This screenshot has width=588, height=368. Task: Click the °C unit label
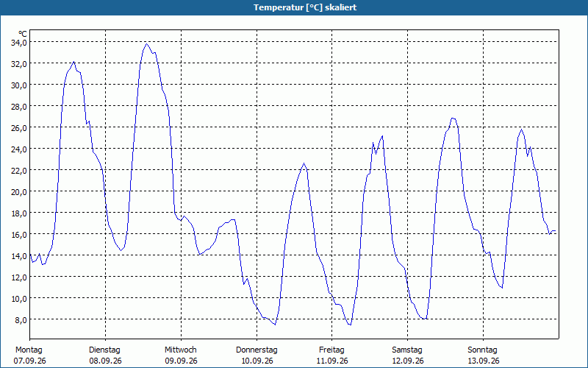23,34
